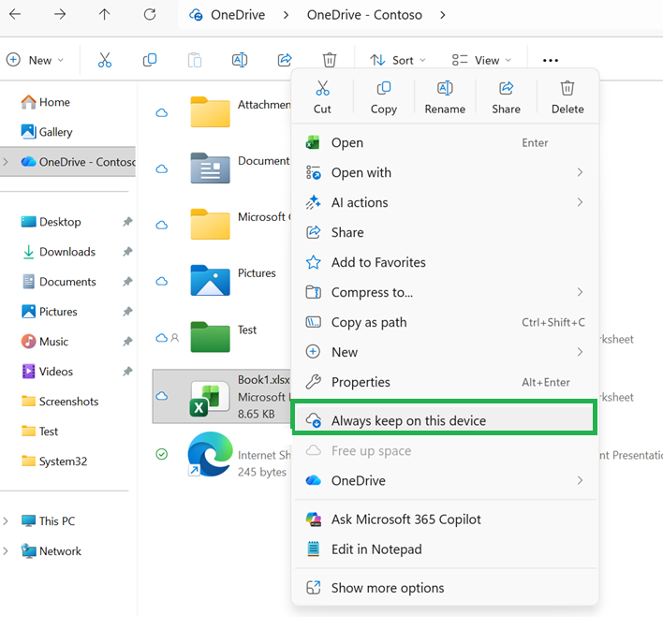This screenshot has width=663, height=644.
Task: Select Cut in the context menu top row
Action: click(322, 97)
